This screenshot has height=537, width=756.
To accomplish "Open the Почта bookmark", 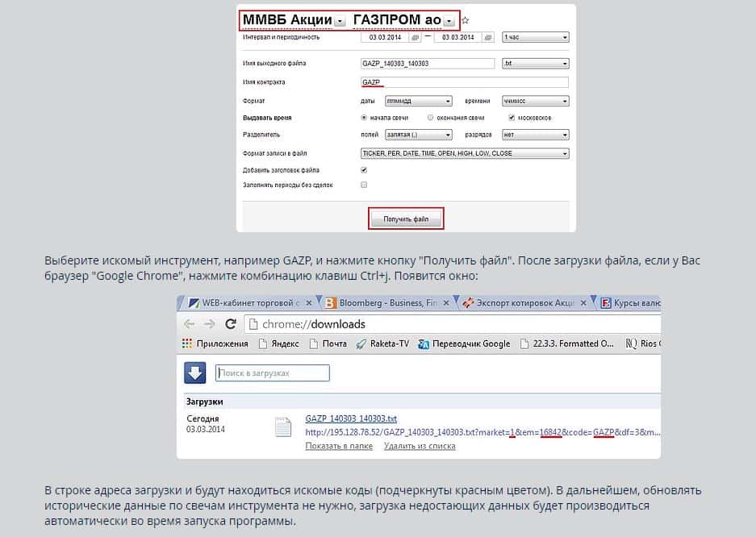I will pyautogui.click(x=328, y=343).
